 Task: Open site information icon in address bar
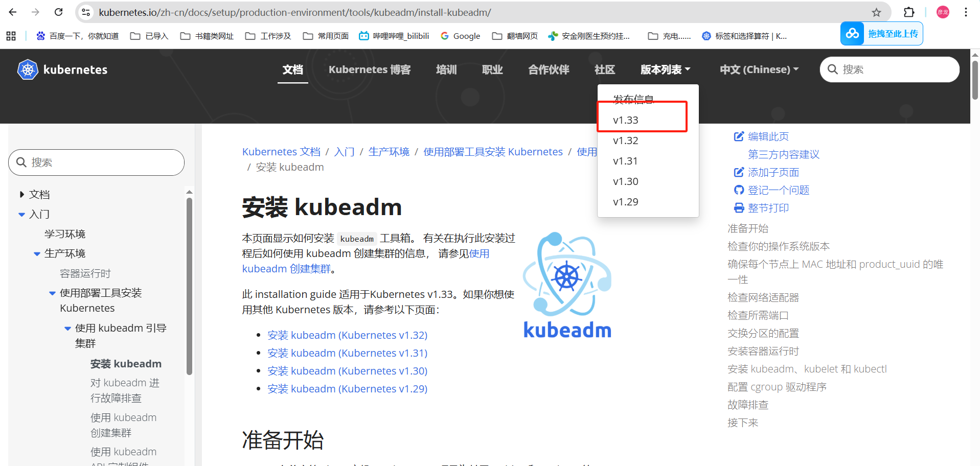pyautogui.click(x=86, y=12)
